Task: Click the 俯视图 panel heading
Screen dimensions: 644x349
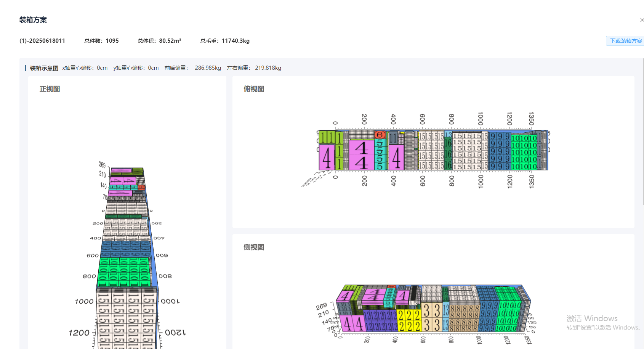Action: click(x=254, y=89)
